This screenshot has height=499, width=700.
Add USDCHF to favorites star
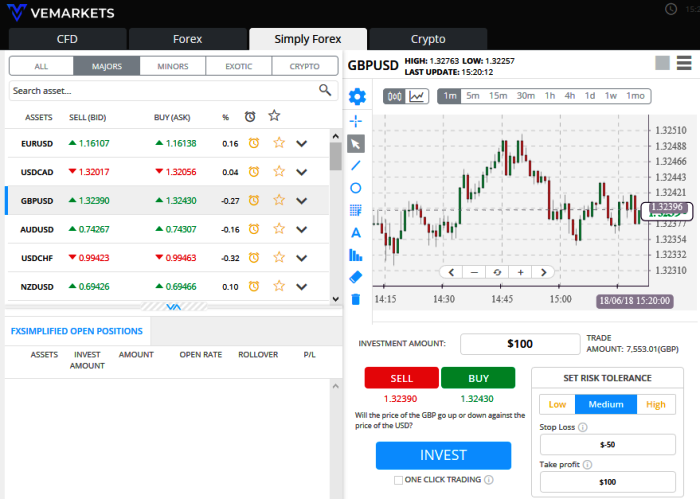click(x=279, y=257)
